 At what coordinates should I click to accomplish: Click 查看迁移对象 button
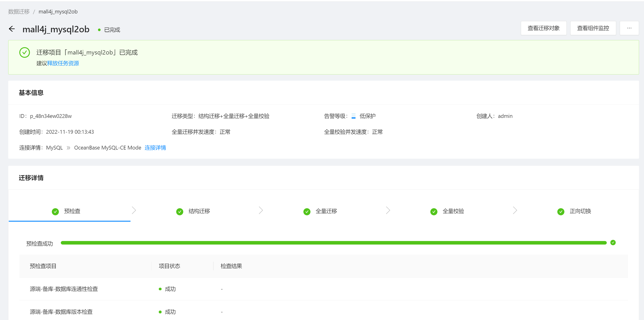[x=543, y=28]
